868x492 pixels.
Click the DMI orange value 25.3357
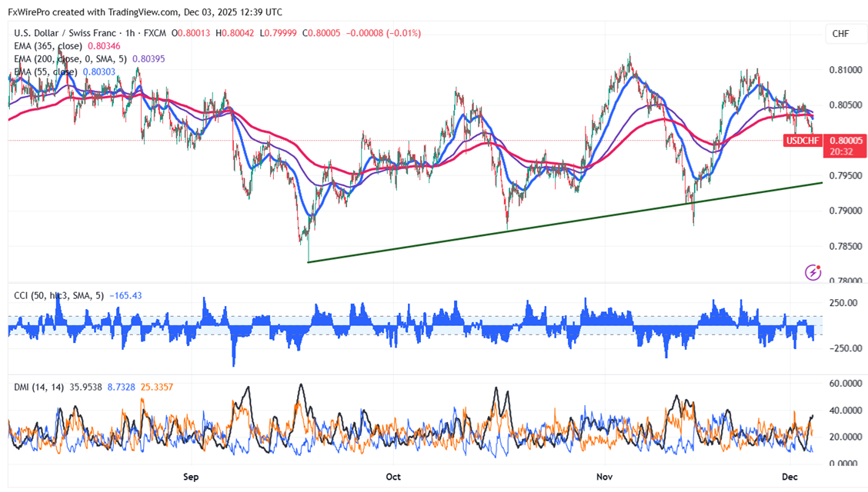tap(157, 387)
